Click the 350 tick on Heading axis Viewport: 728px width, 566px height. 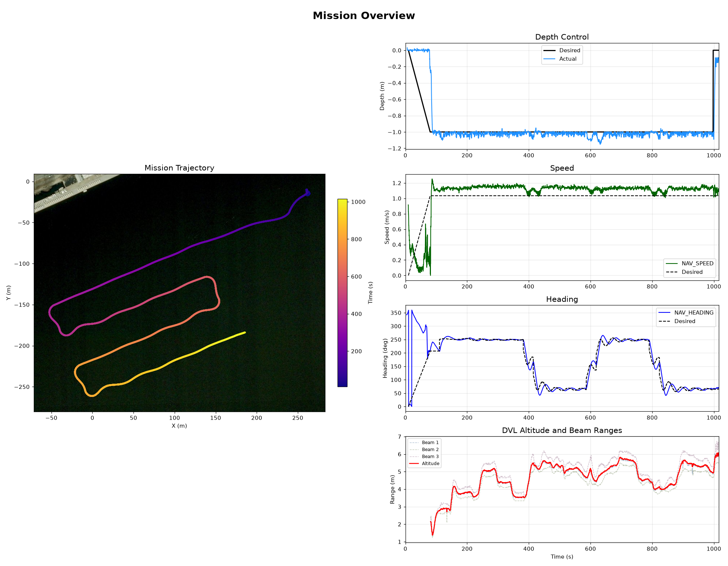coord(396,313)
